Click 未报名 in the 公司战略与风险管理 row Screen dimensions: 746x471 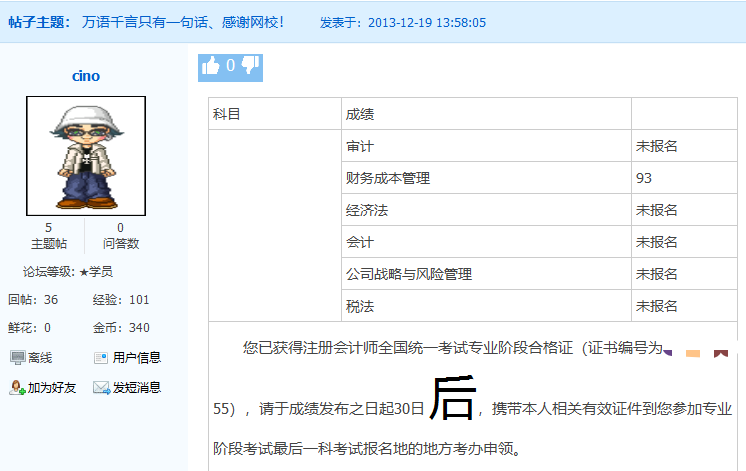657,274
